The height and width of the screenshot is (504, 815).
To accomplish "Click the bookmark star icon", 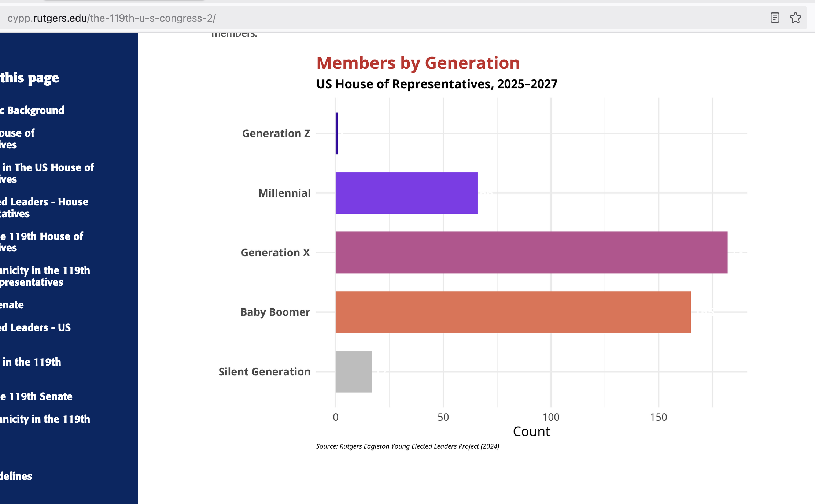I will [x=795, y=18].
